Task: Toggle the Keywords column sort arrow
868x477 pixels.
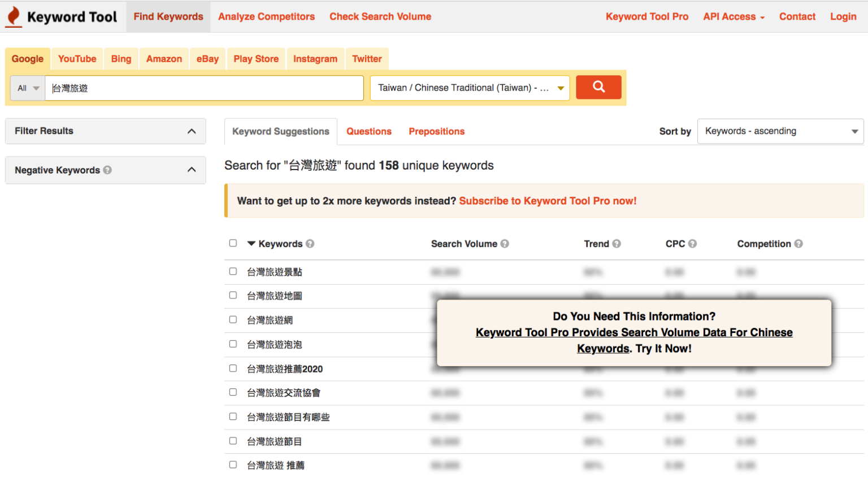Action: point(251,244)
